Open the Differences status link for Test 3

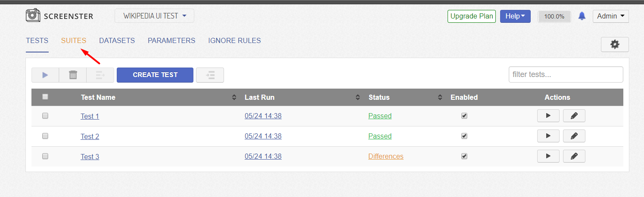tap(386, 156)
